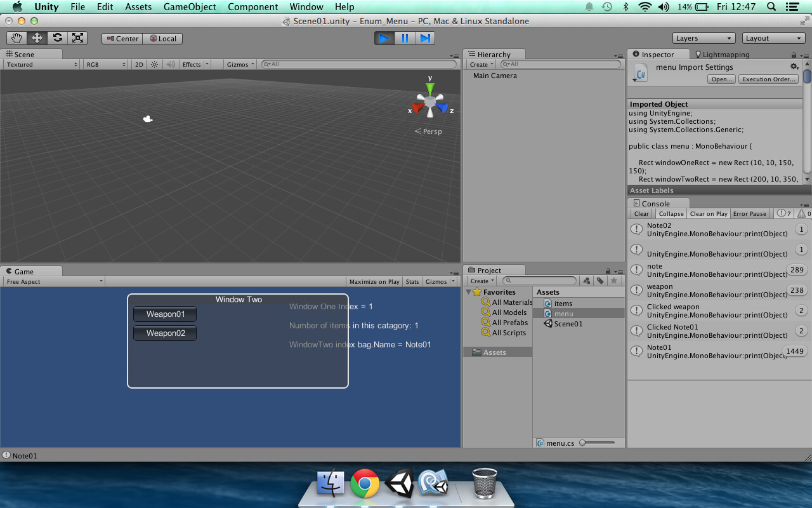
Task: Open Textured draw mode dropdown
Action: tap(41, 64)
